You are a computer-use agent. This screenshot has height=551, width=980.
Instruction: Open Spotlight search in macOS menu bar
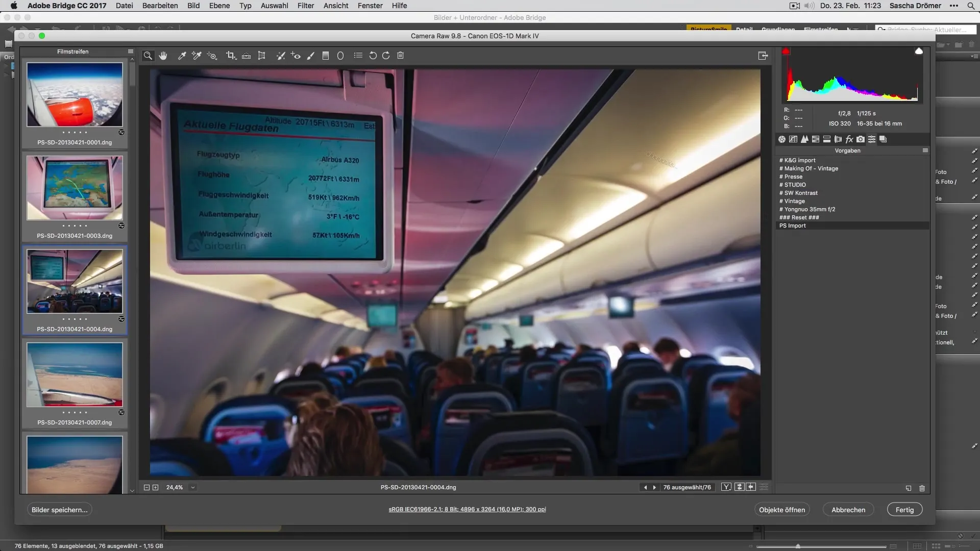click(x=971, y=6)
